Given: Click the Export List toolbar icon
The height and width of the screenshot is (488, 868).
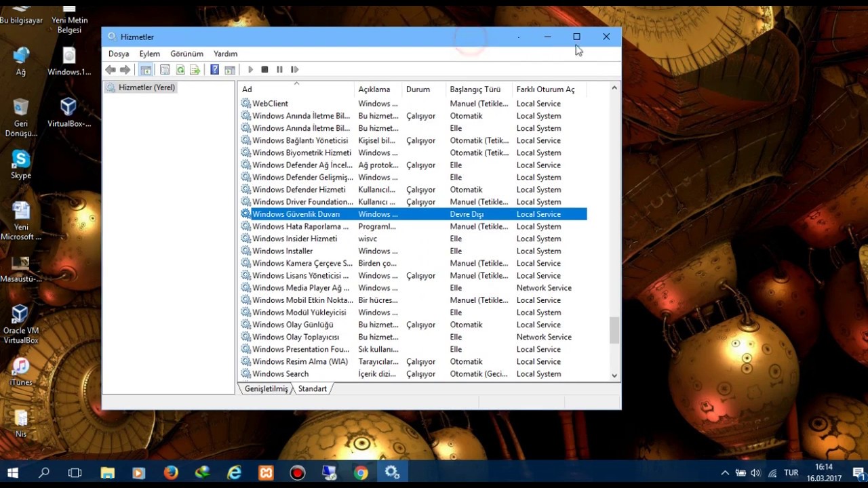Looking at the screenshot, I should (x=195, y=70).
